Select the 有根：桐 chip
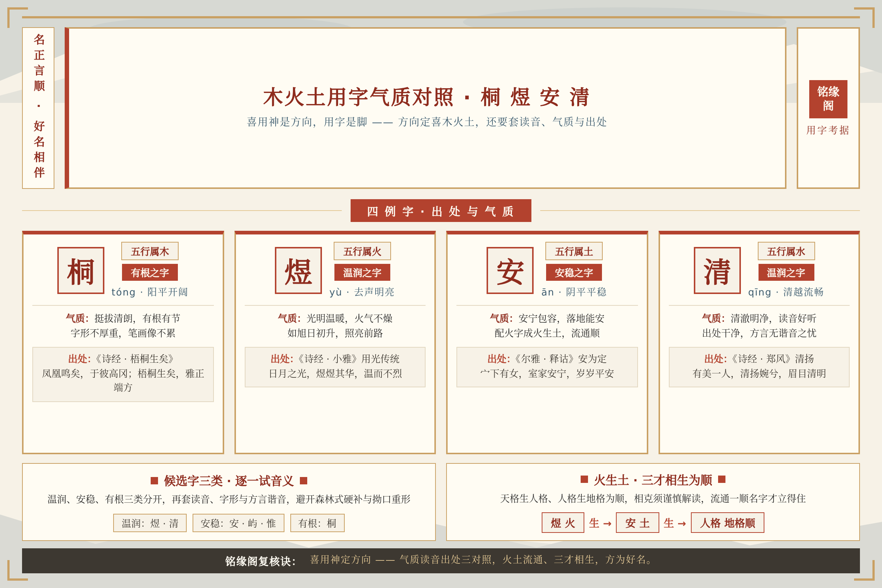Image resolution: width=882 pixels, height=588 pixels. 317,523
